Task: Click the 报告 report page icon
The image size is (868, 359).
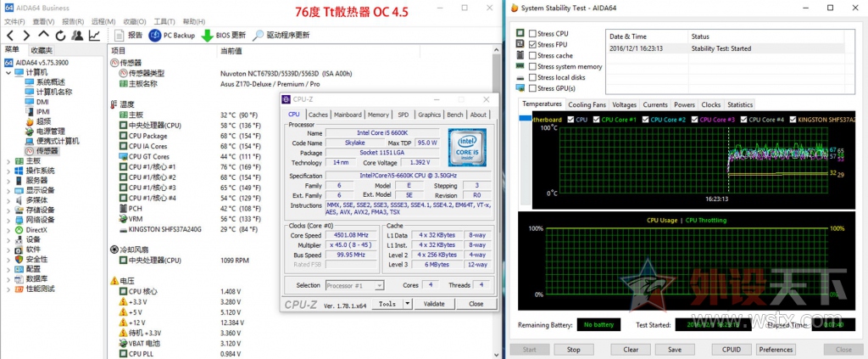Action: (x=119, y=36)
